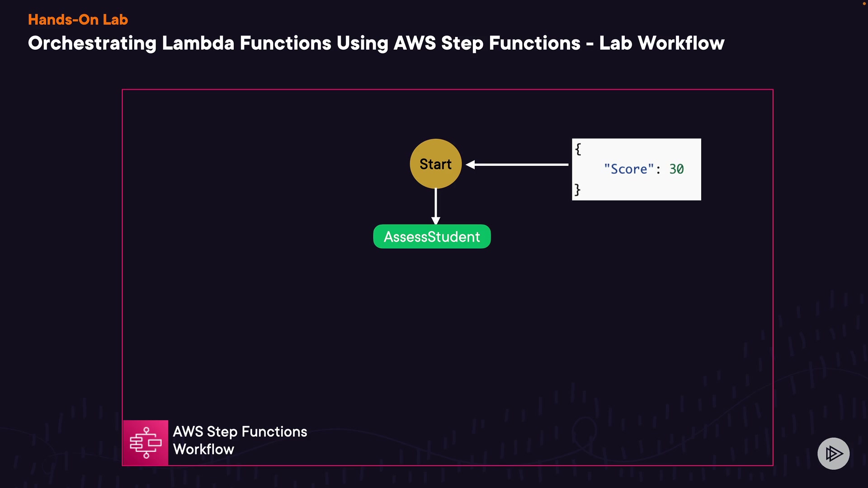868x488 pixels.
Task: Click the downward arrow from Start
Action: click(x=435, y=206)
